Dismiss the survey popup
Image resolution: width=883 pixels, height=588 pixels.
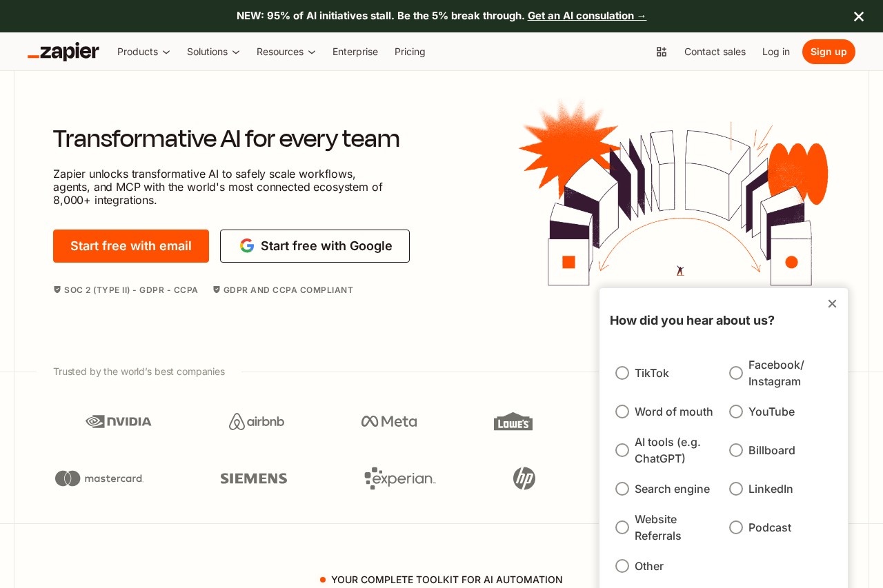tap(832, 303)
